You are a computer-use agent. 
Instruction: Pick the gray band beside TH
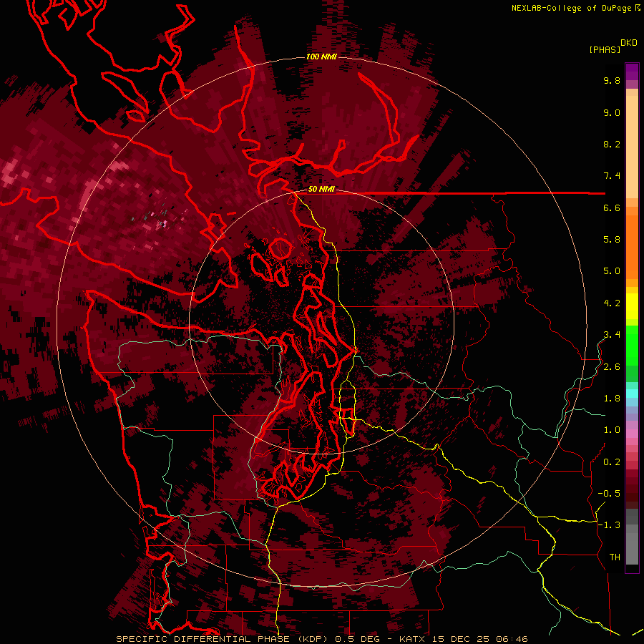point(632,548)
